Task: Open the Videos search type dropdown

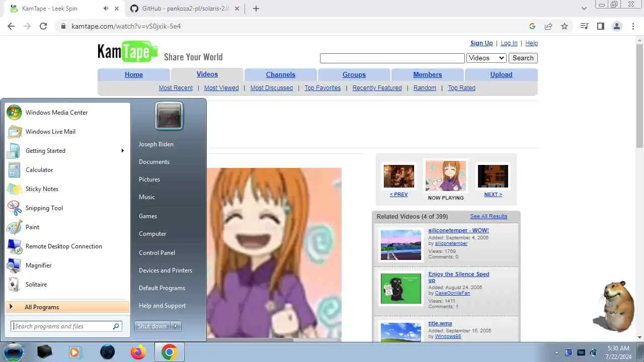Action: pos(487,58)
